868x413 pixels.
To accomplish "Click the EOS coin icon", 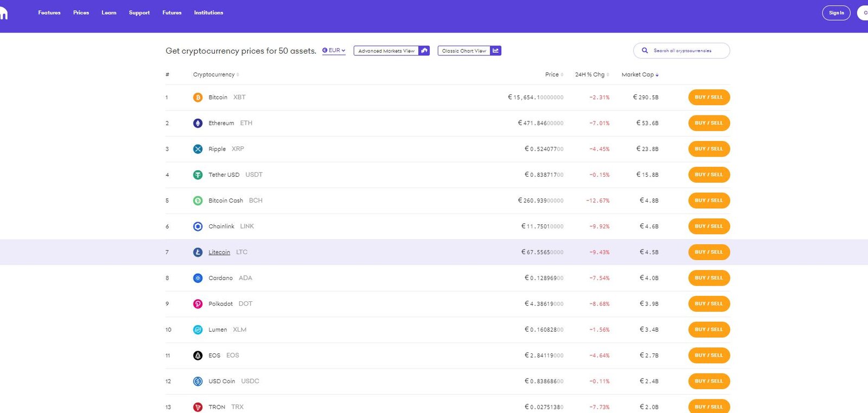I will tap(198, 356).
